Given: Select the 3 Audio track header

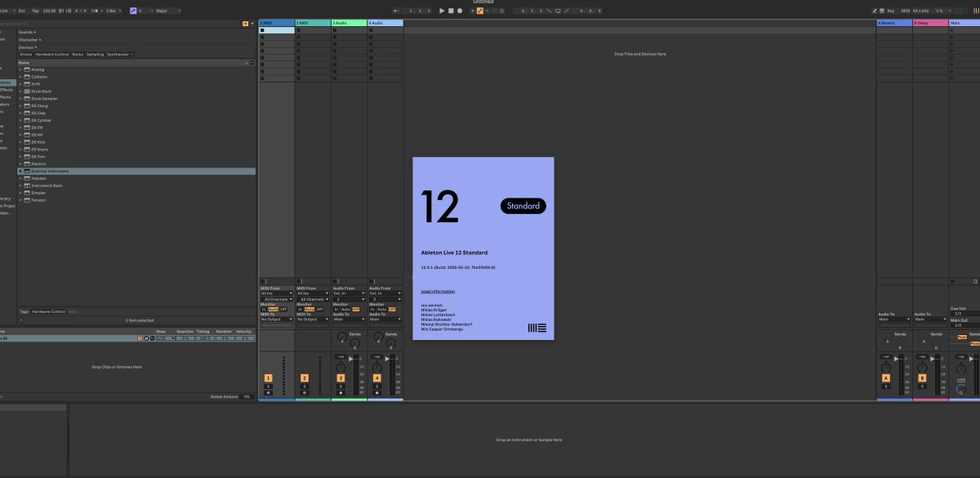Looking at the screenshot, I should (x=349, y=23).
